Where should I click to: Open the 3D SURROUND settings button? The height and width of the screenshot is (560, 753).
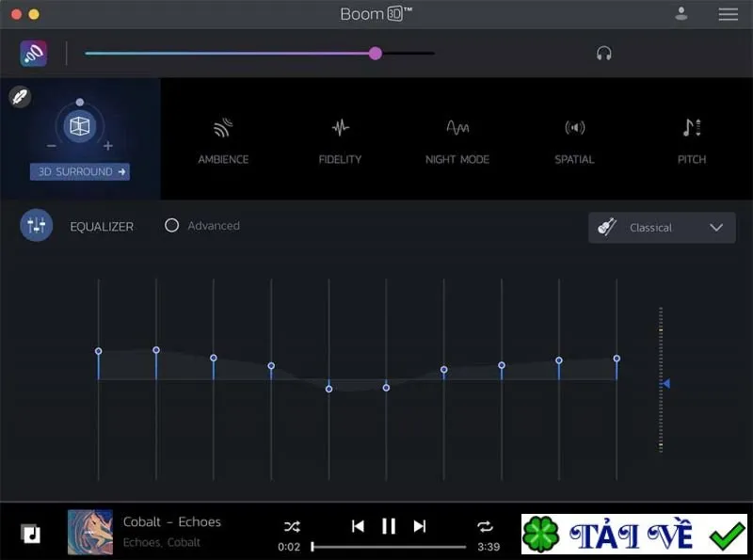[80, 171]
